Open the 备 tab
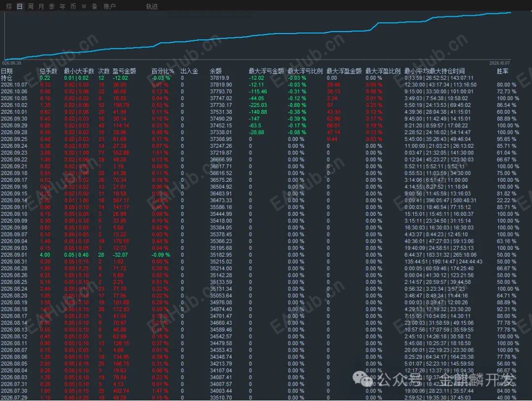This screenshot has width=532, height=401. (x=94, y=6)
